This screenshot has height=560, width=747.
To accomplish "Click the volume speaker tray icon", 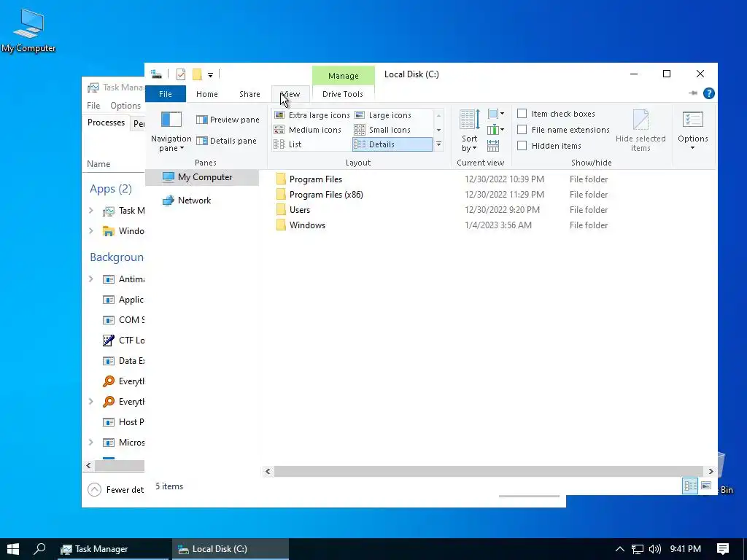I will pos(655,549).
